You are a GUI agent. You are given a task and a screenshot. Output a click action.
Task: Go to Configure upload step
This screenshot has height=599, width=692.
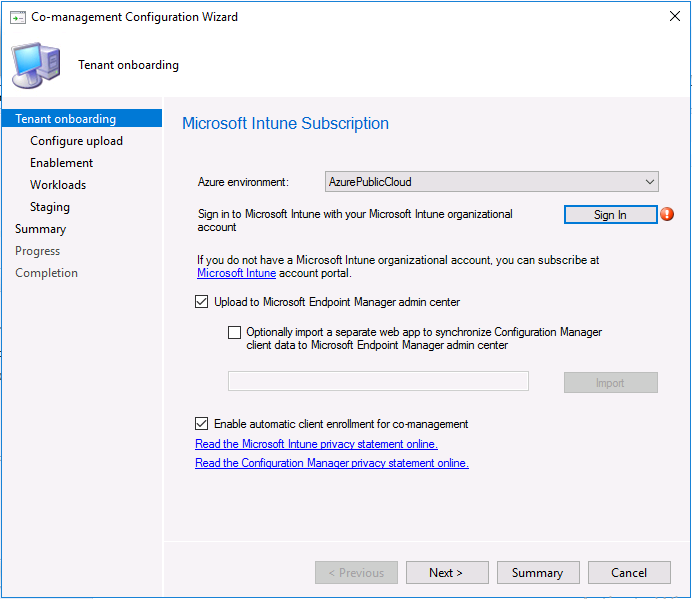76,141
